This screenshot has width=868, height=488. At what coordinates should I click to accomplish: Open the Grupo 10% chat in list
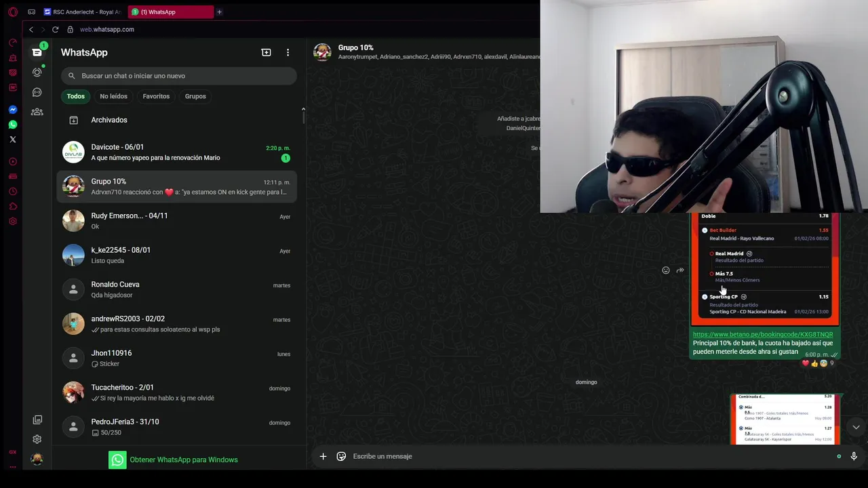[176, 186]
